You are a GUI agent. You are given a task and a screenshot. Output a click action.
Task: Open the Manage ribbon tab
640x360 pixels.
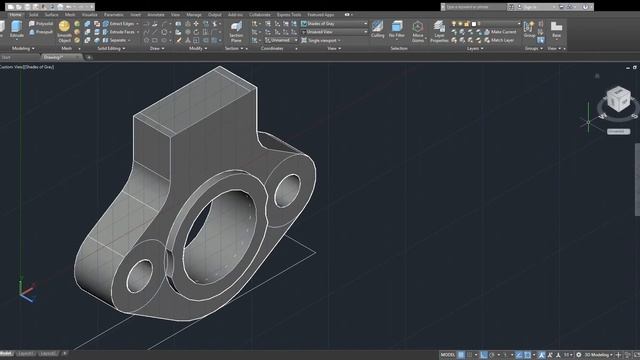coord(194,15)
